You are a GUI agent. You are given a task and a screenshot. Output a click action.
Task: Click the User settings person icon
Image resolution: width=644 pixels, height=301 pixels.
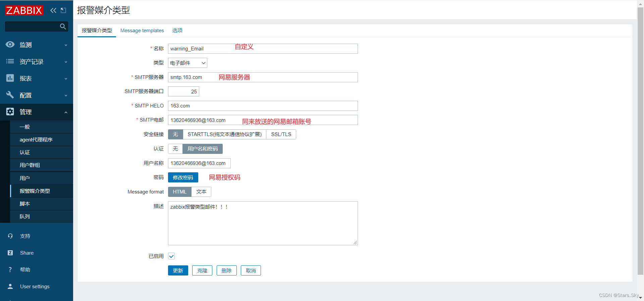point(10,287)
